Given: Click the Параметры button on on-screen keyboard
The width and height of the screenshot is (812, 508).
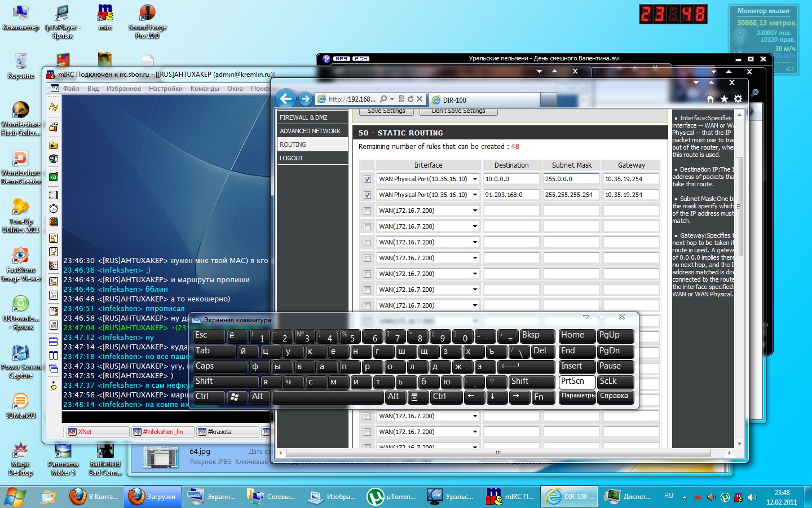Looking at the screenshot, I should coord(577,397).
